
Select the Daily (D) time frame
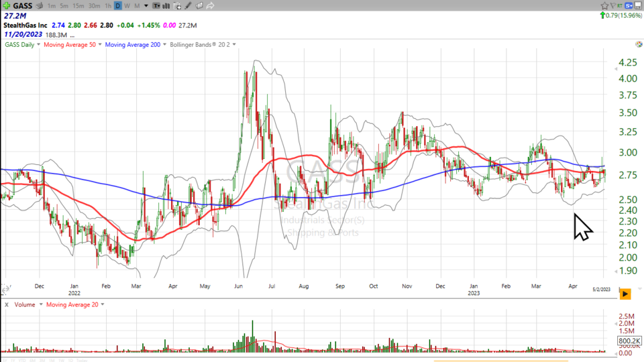click(118, 6)
